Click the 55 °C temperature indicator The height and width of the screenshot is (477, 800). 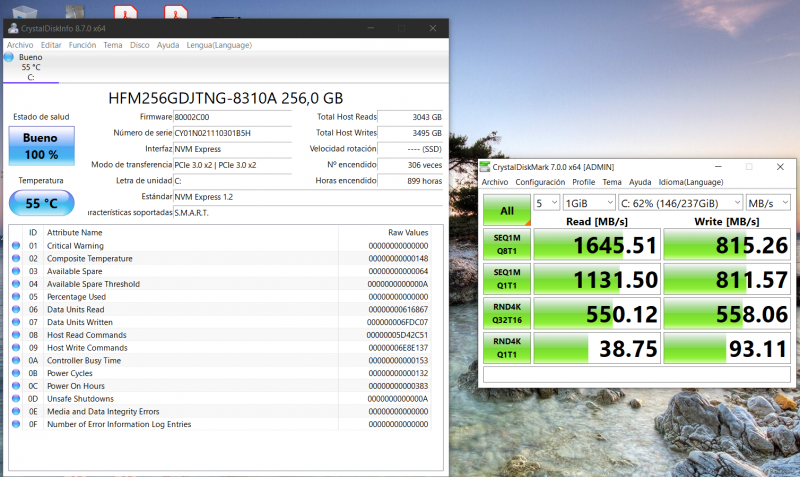(x=40, y=203)
